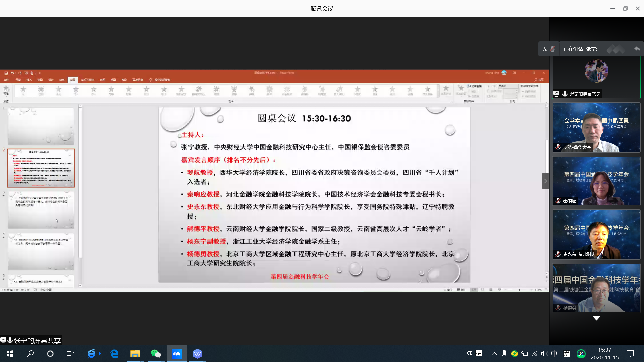Click the Tencent Meeting taskbar icon
The height and width of the screenshot is (362, 644).
177,354
